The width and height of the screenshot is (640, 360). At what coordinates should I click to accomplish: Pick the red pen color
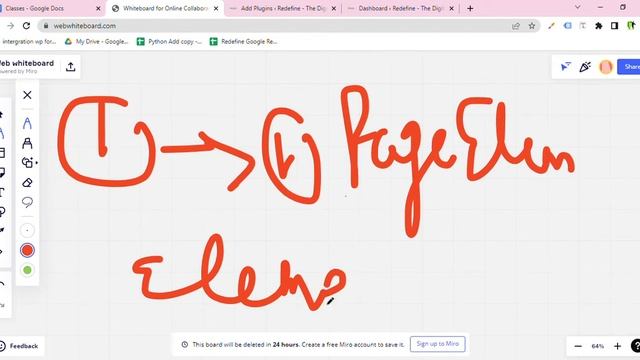(27, 250)
